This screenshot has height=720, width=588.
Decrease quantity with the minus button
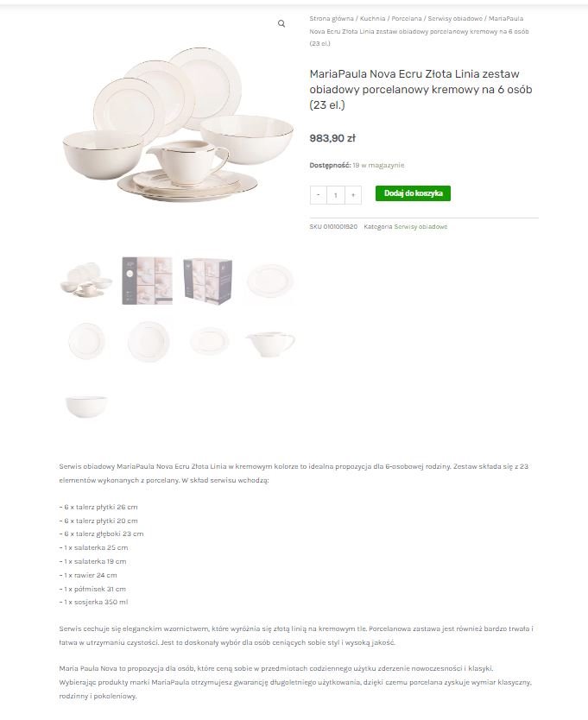pos(318,195)
